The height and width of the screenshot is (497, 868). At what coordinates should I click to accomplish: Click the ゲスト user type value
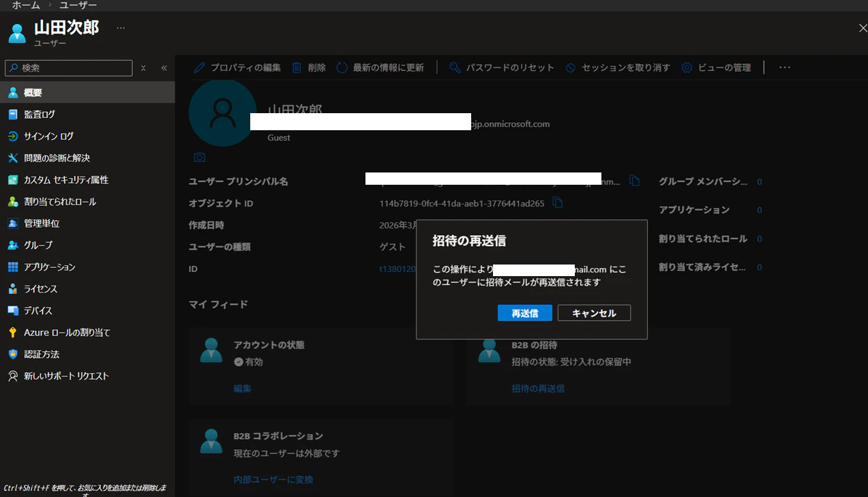pyautogui.click(x=392, y=247)
